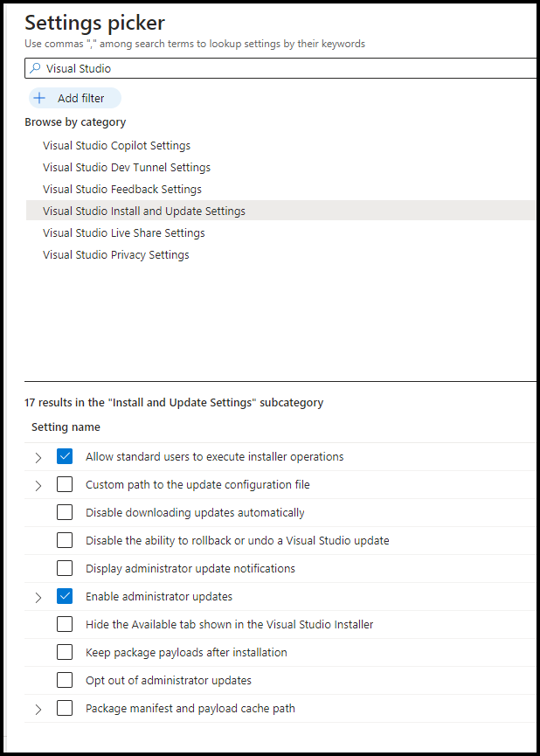540x756 pixels.
Task: Choose Visual Studio Feedback Settings category
Action: (x=122, y=189)
